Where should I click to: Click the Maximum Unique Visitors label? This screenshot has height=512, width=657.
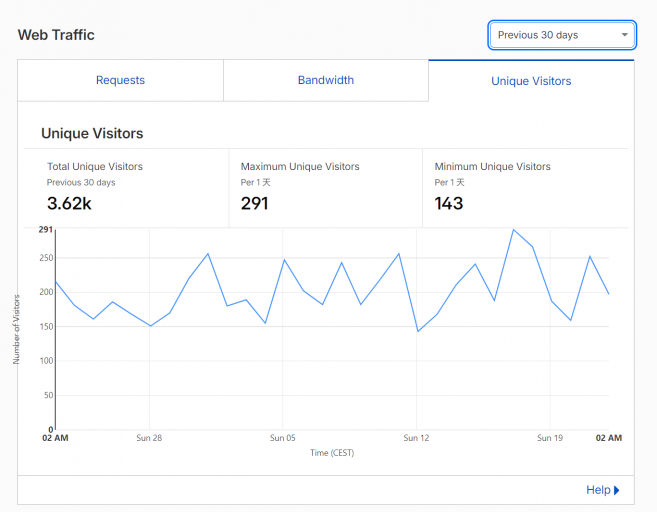(300, 166)
